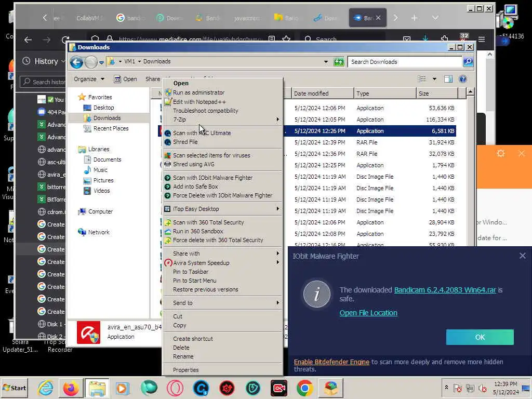Click the 53,636 KB size cell
The image size is (532, 399).
point(442,108)
